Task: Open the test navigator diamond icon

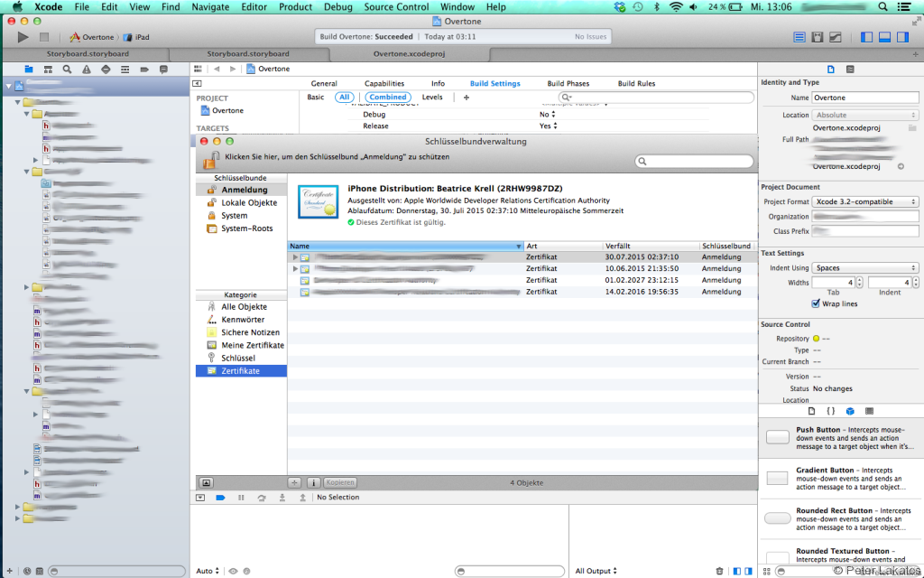Action: [x=106, y=70]
